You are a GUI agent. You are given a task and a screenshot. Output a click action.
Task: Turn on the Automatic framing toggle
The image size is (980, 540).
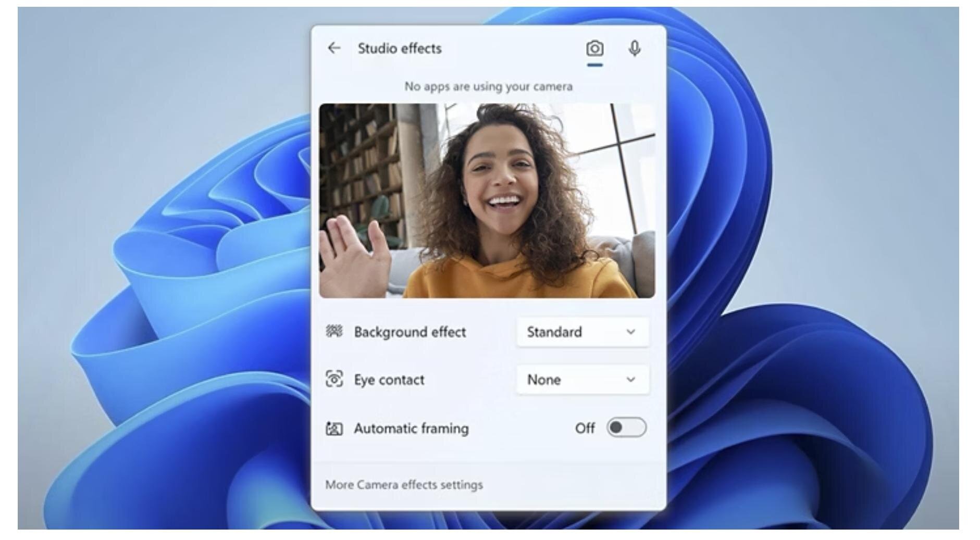626,428
